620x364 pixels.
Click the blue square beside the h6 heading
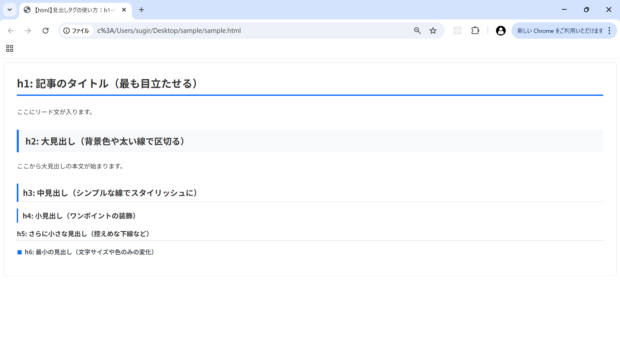tap(20, 252)
